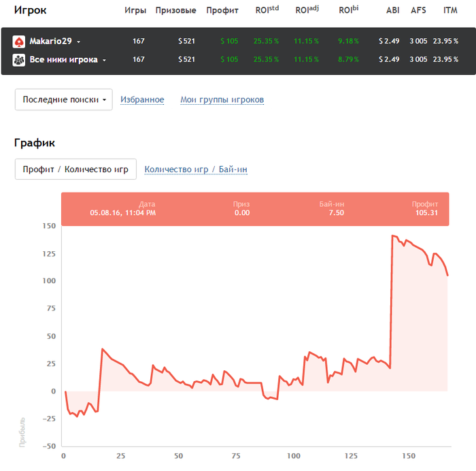Open the 'Избранное' link
476x471 pixels.
pyautogui.click(x=142, y=100)
